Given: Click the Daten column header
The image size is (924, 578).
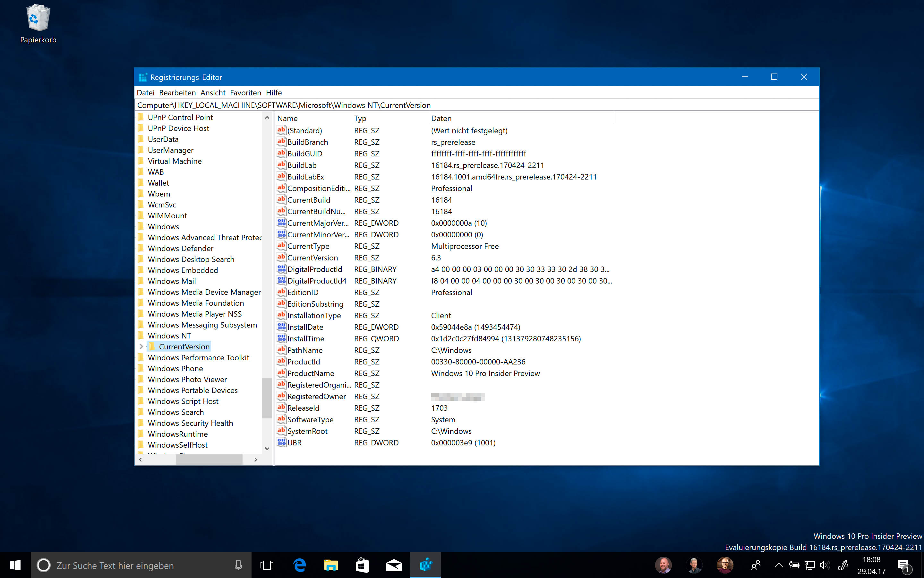Looking at the screenshot, I should (521, 118).
